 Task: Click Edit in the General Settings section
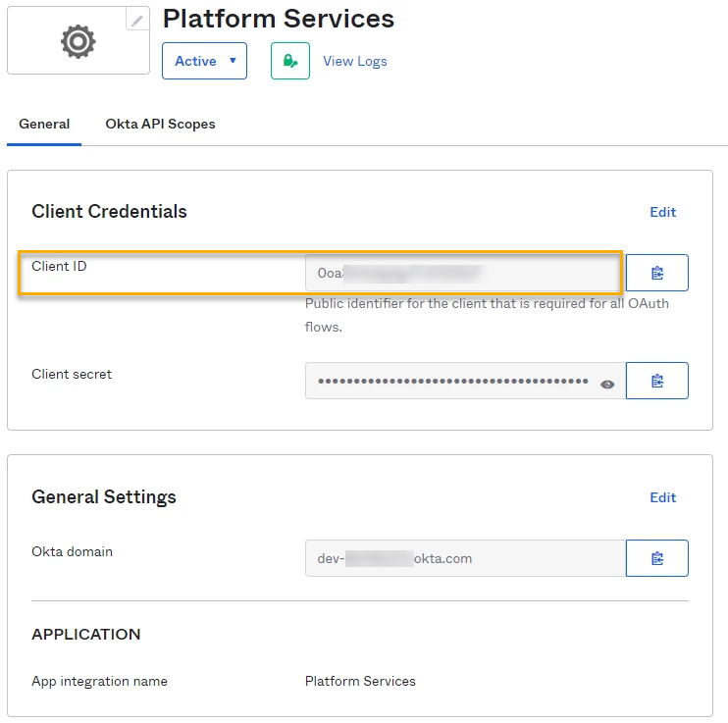663,497
